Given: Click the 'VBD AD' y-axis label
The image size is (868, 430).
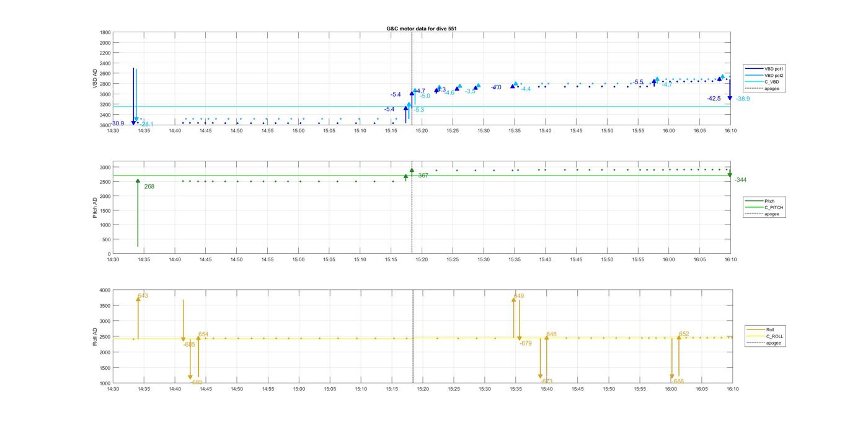Looking at the screenshot, I should (95, 79).
